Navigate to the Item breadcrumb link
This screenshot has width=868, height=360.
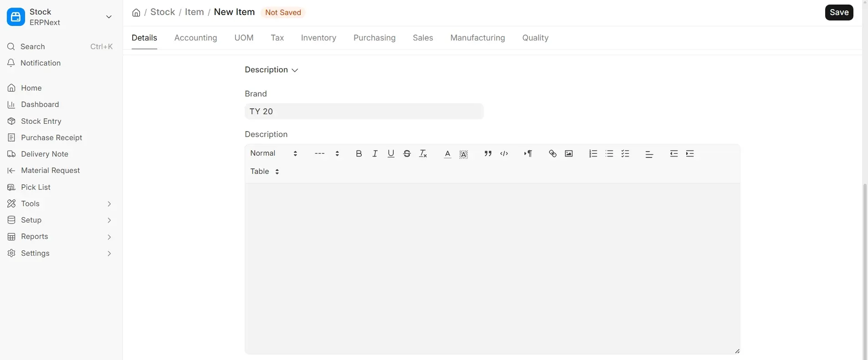pos(194,12)
